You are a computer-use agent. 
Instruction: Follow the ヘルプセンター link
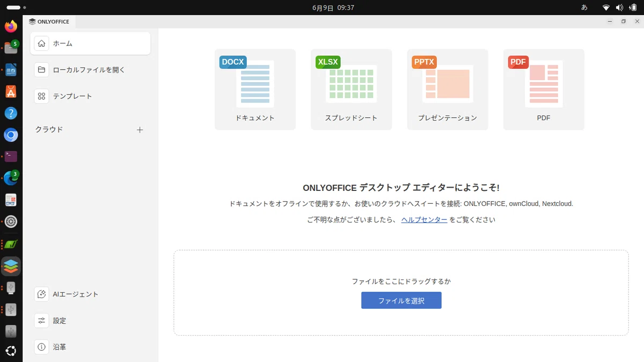pyautogui.click(x=424, y=219)
